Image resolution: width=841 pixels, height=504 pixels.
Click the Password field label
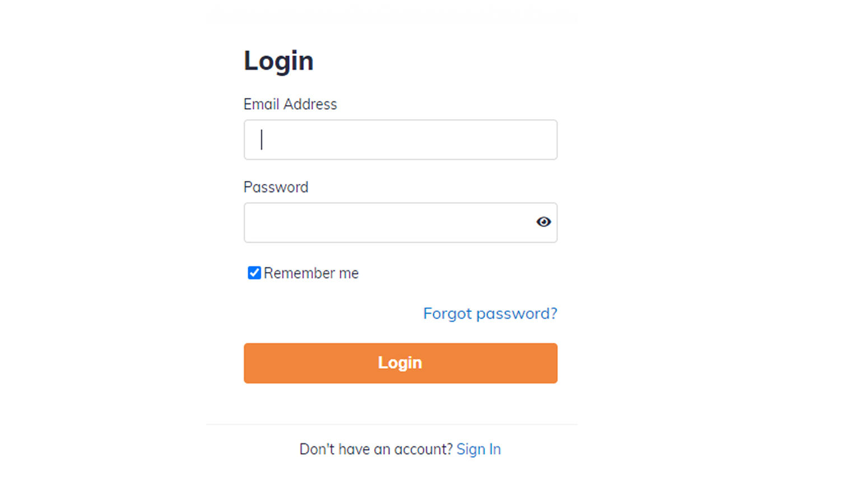(x=276, y=187)
